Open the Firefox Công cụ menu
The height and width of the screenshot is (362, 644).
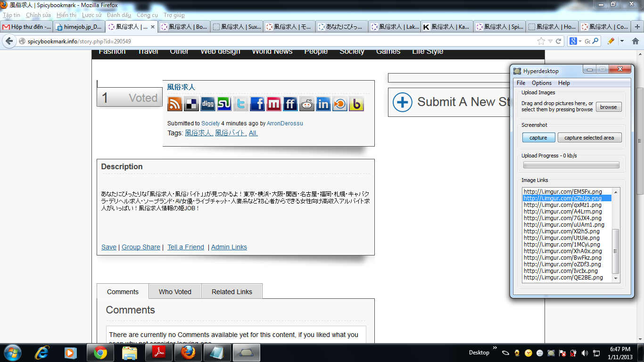pos(147,15)
